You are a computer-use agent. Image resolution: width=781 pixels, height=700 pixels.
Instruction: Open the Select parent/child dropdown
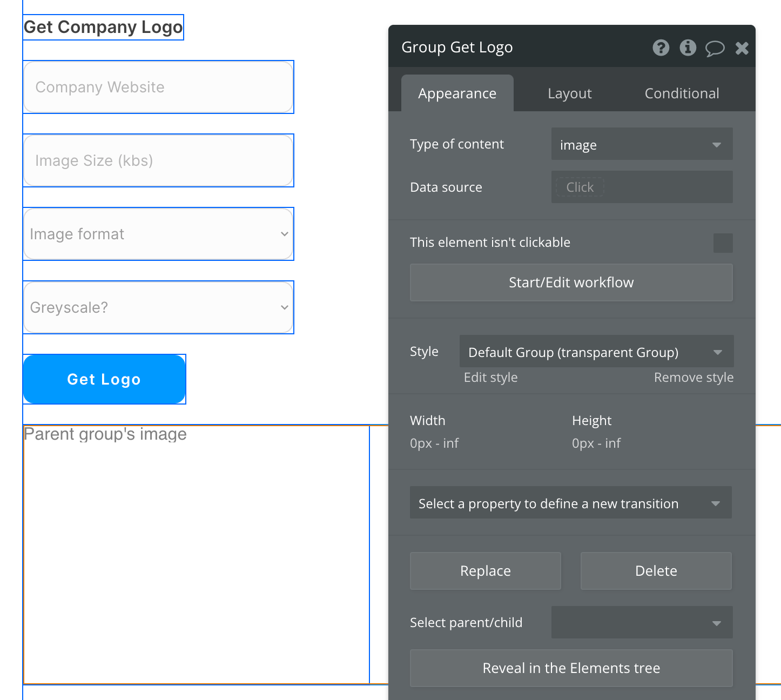click(x=642, y=622)
